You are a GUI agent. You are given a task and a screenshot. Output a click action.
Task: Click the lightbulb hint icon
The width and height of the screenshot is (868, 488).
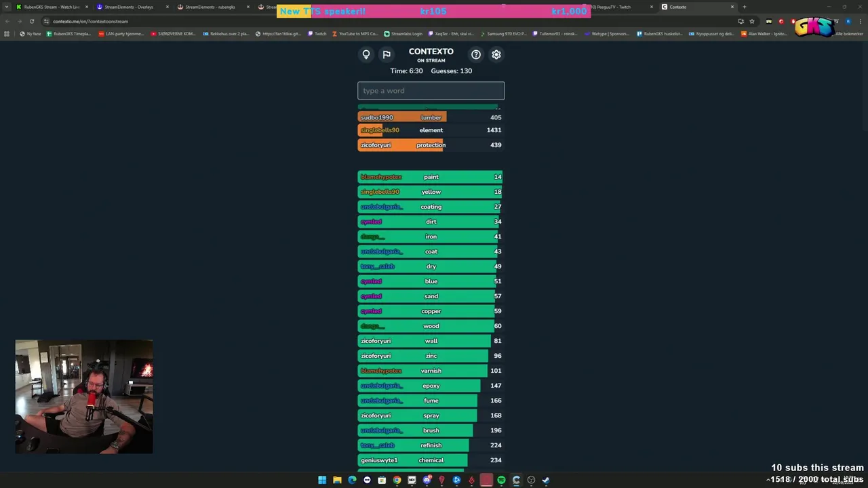366,54
